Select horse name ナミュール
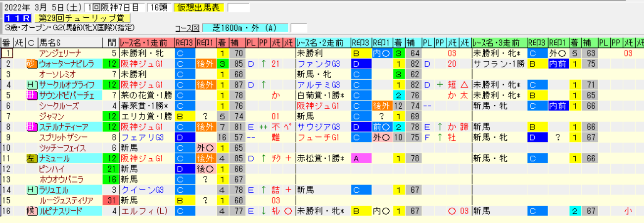Image resolution: width=644 pixels, height=223 pixels. 53,159
